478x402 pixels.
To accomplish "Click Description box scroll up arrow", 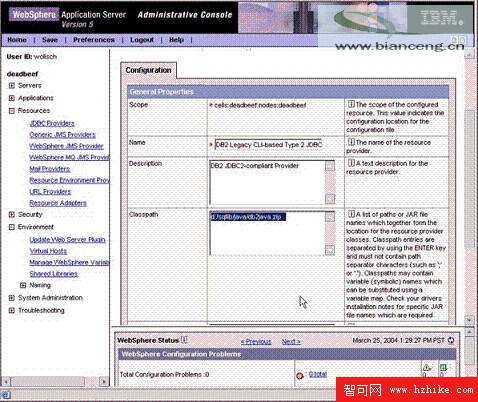I will pos(330,166).
